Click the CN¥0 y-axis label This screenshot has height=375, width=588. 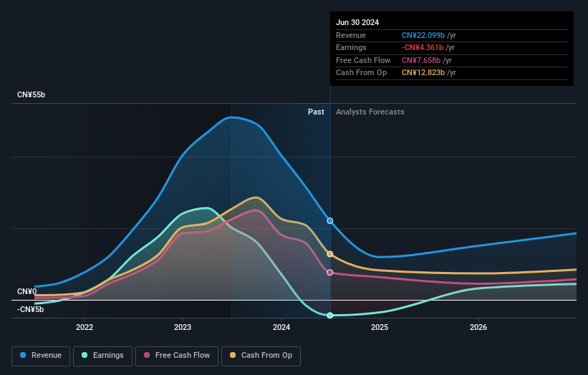point(27,291)
